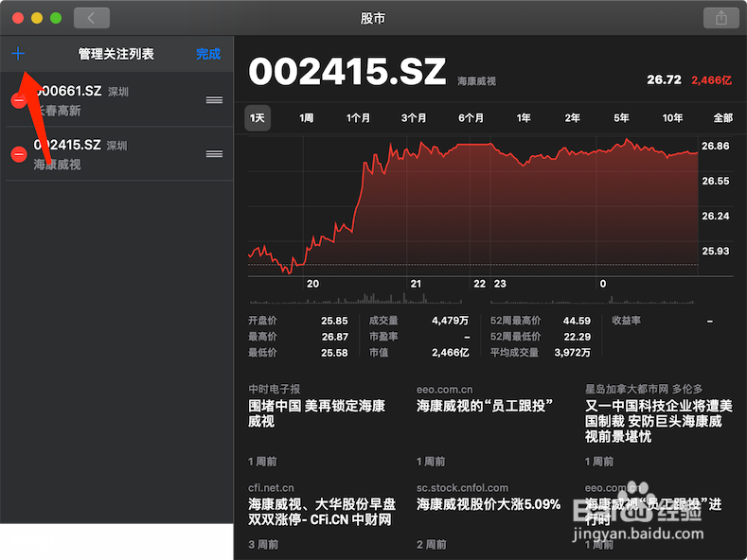The image size is (747, 560).
Task: Open article 海康威视股价大涨5.09%
Action: tap(489, 504)
